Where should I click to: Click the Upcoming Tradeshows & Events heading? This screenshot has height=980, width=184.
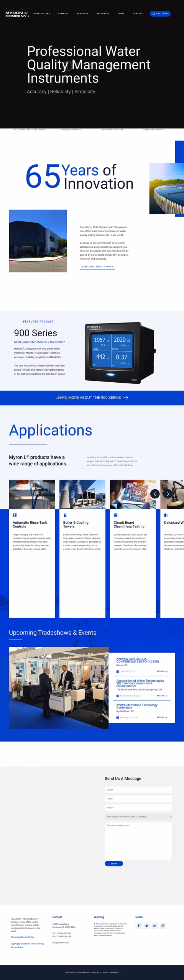point(53,633)
